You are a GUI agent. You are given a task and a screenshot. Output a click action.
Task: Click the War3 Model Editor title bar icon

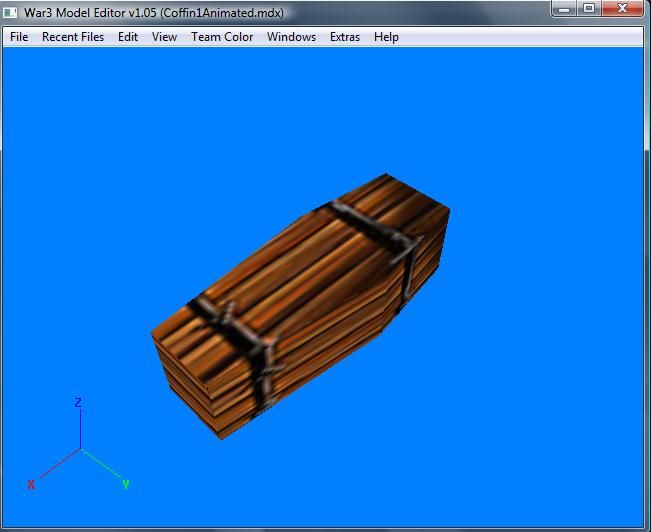click(x=10, y=13)
